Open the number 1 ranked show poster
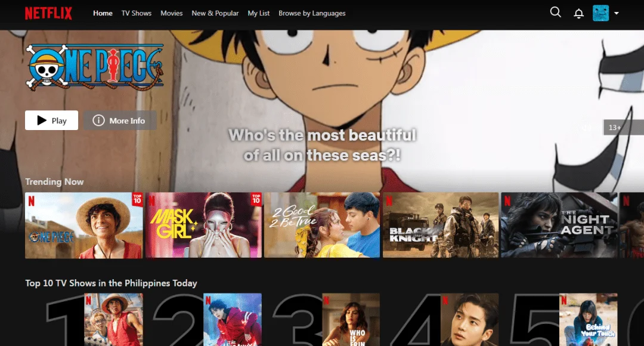Image resolution: width=644 pixels, height=346 pixels. click(113, 320)
